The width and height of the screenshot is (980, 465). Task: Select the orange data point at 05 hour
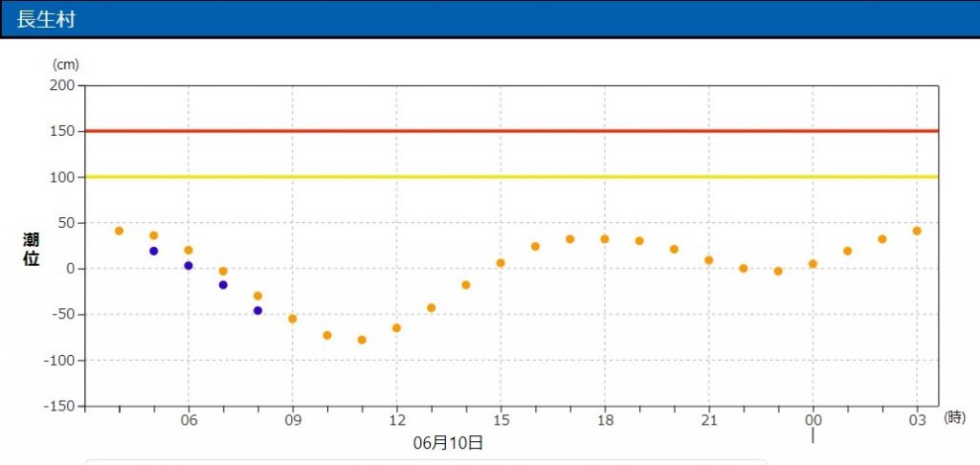point(154,235)
